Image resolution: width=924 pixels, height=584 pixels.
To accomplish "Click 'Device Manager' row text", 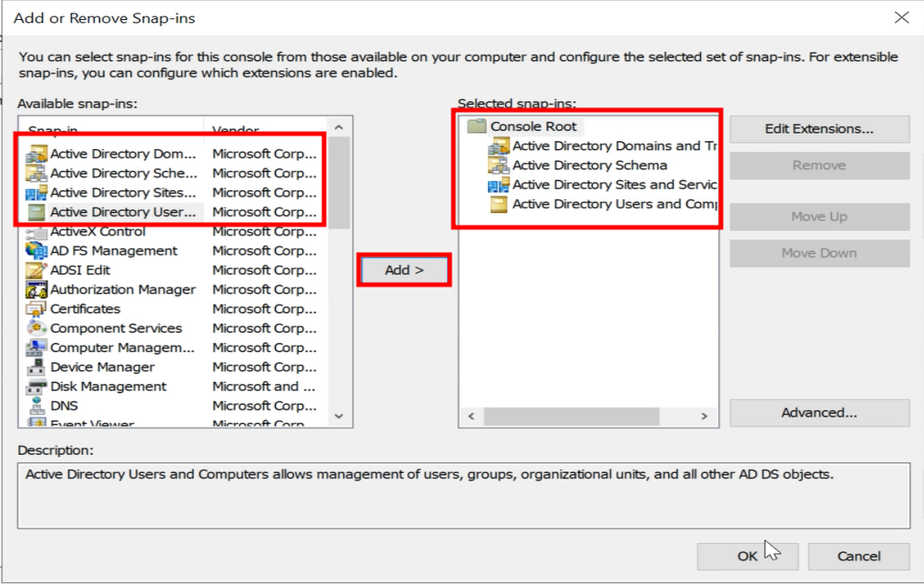I will 103,368.
